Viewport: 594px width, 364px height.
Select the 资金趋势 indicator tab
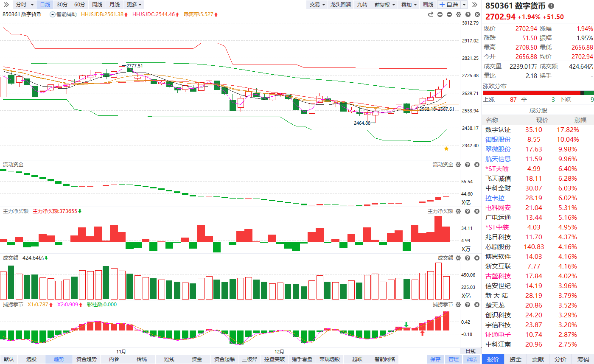point(87,359)
